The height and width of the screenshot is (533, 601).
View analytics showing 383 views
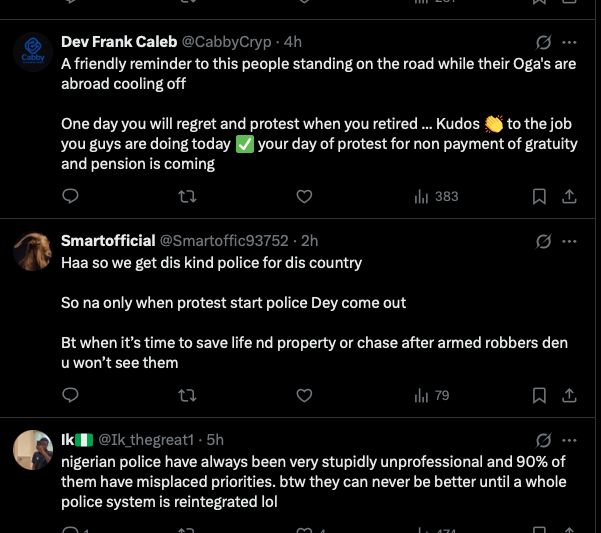[436, 196]
